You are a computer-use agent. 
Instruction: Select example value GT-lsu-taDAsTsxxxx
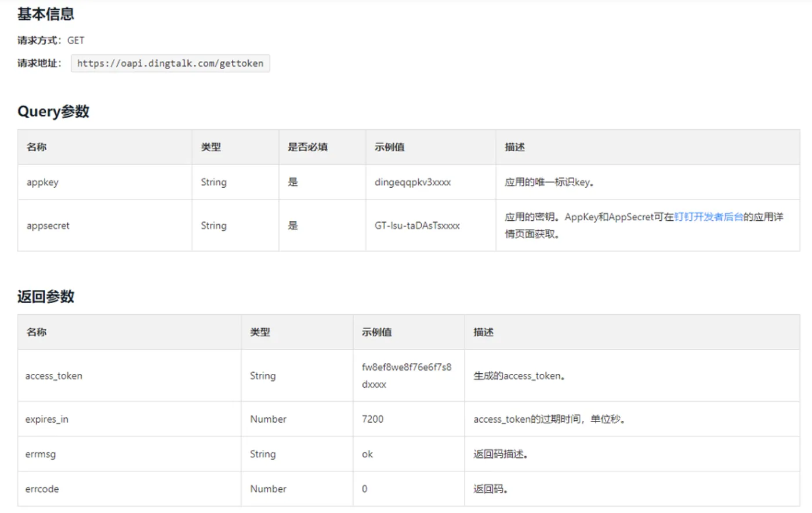[x=417, y=225]
